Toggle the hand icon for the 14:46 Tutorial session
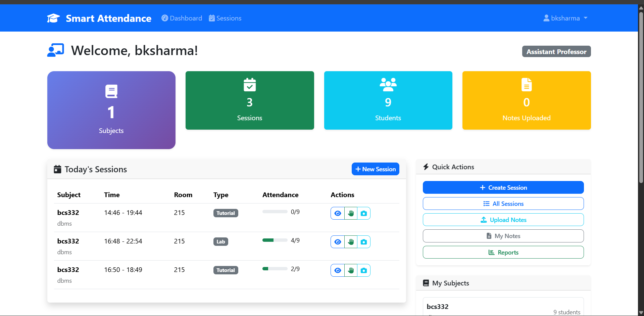The height and width of the screenshot is (316, 644). click(x=351, y=213)
